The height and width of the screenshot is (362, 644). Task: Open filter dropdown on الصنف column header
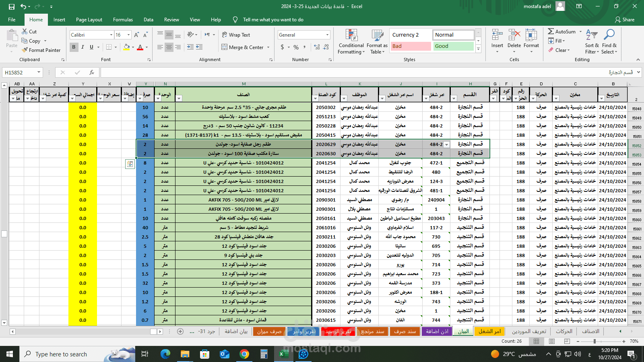pos(179,99)
